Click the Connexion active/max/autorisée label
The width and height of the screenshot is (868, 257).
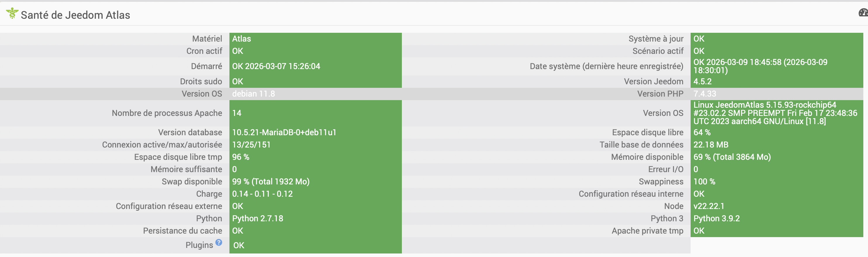coord(162,145)
